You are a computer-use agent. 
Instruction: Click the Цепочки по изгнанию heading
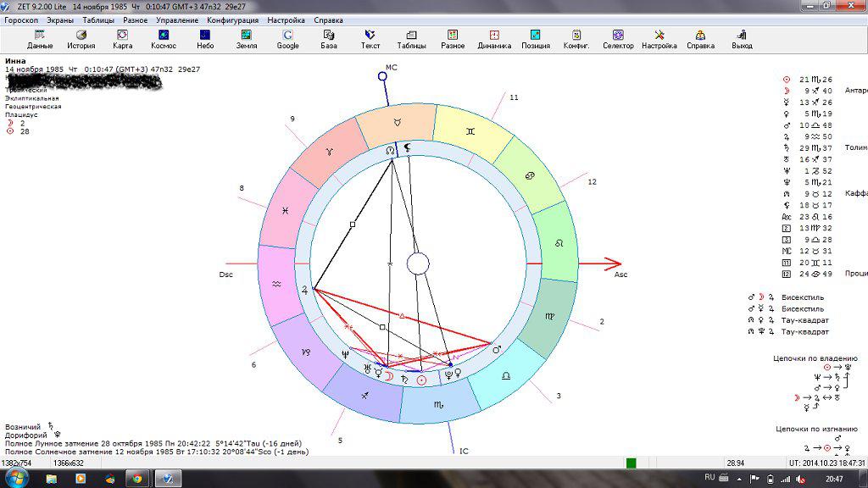pos(816,429)
